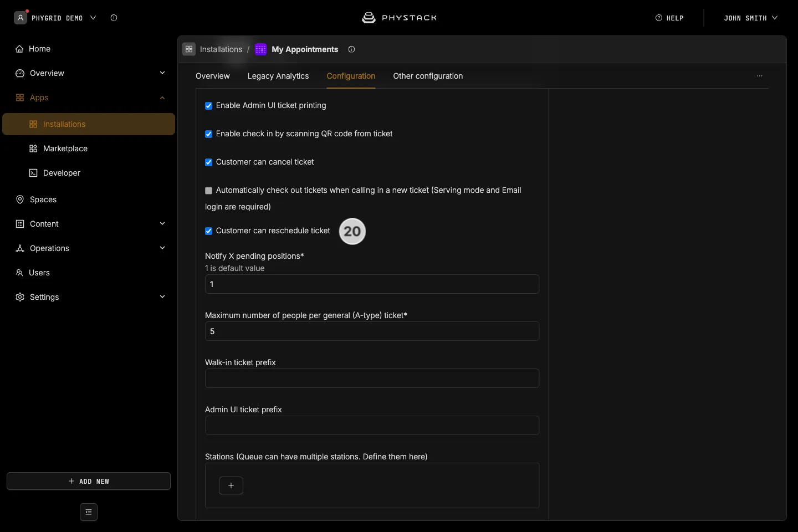Open the Help link in header
The height and width of the screenshot is (532, 798).
click(x=669, y=18)
